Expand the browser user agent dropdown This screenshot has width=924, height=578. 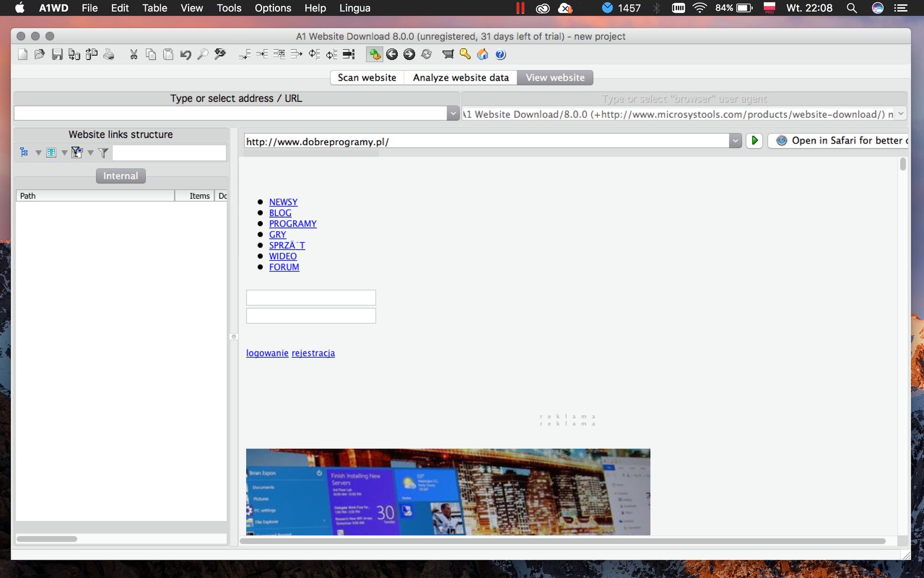[901, 113]
